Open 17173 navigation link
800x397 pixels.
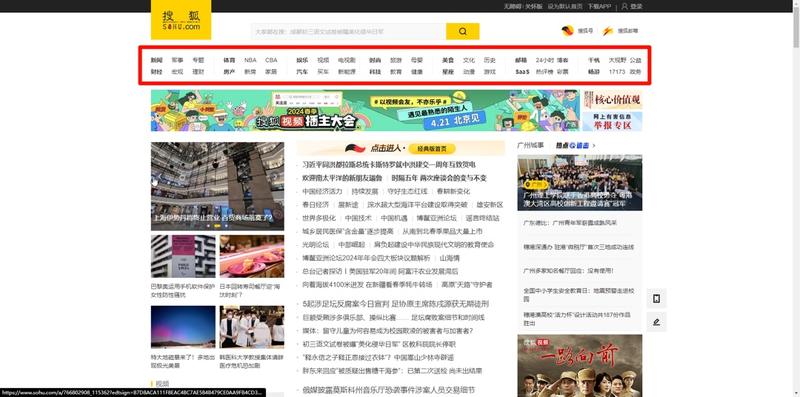point(616,72)
